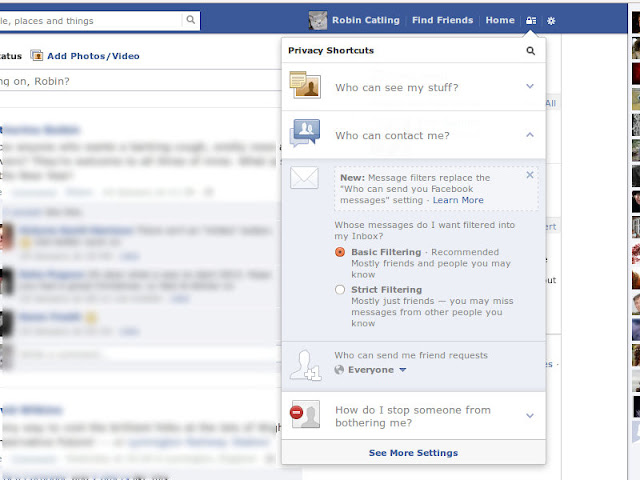Open the settings gear in the top bar
This screenshot has width=640, height=480.
(551, 21)
